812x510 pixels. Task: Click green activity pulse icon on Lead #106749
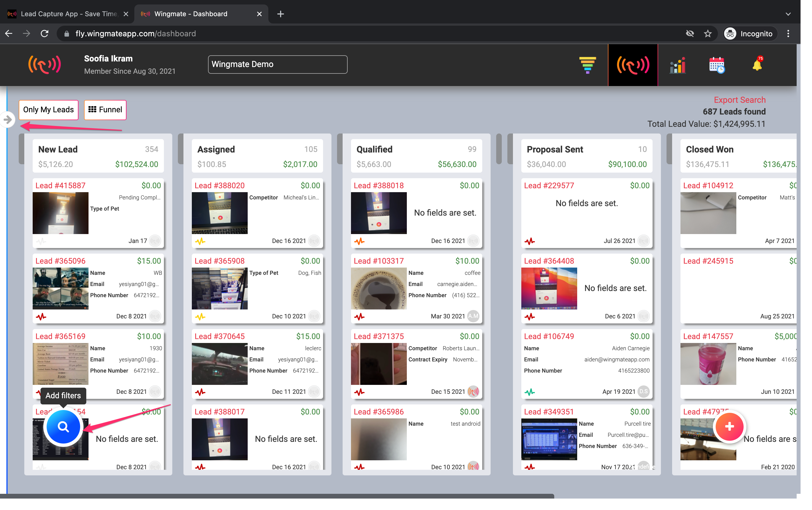(530, 392)
